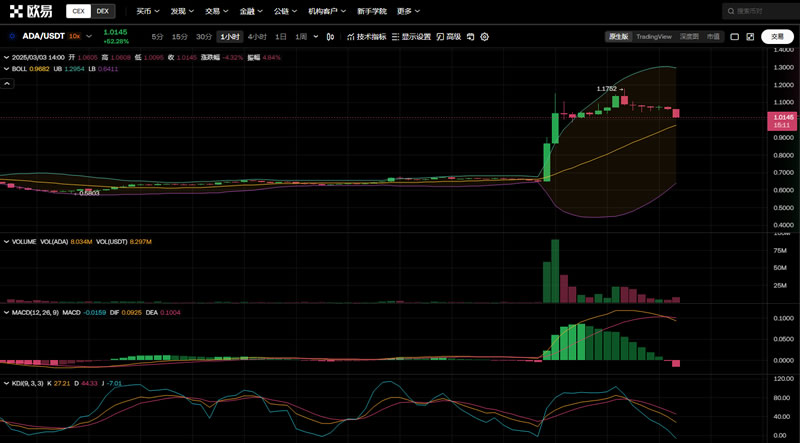Click the fullscreen expand chart icon

750,37
